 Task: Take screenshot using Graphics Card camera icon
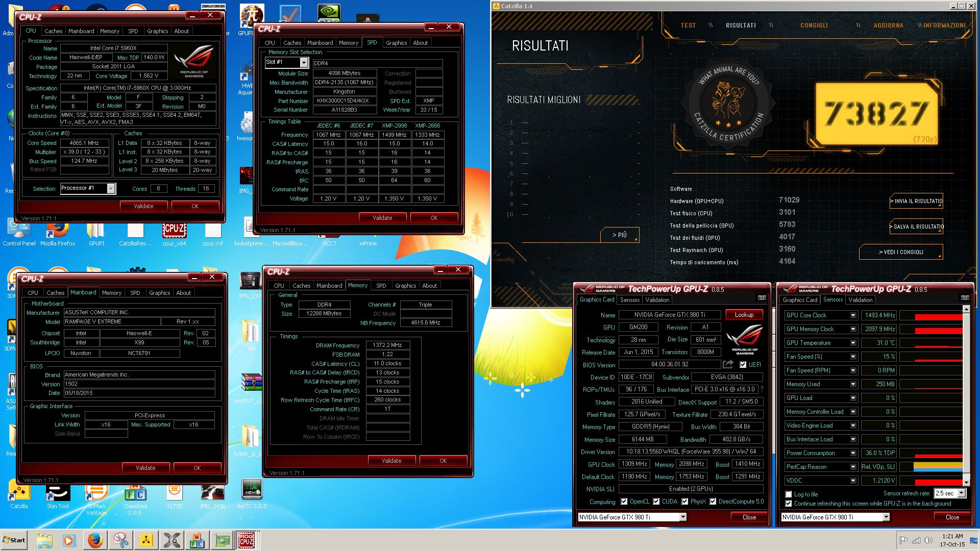pos(762,298)
